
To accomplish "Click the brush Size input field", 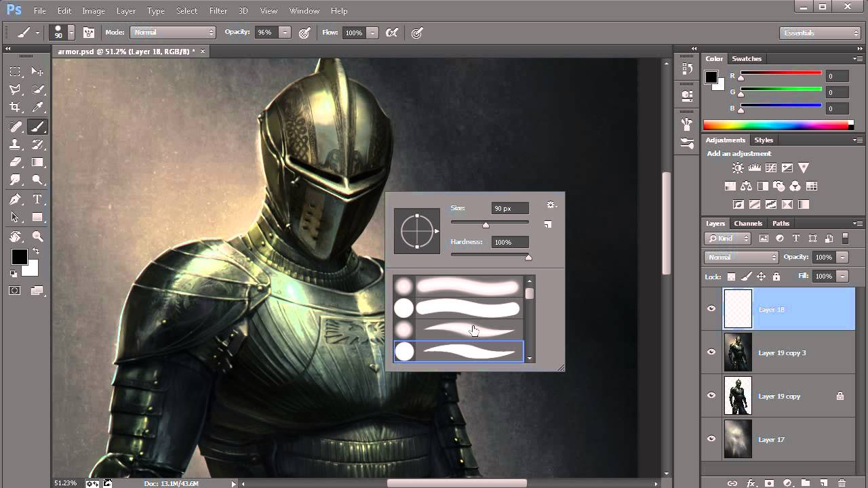I will (510, 208).
